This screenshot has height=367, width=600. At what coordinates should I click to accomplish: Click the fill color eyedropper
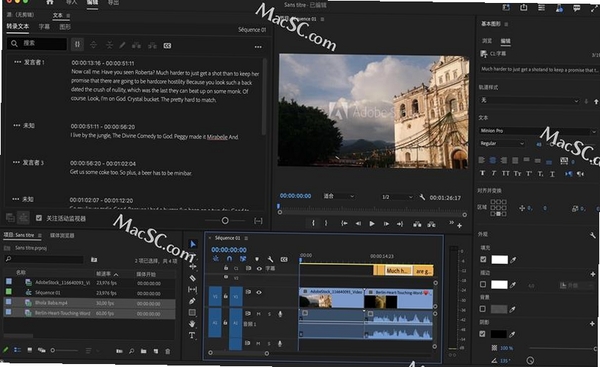(x=514, y=260)
